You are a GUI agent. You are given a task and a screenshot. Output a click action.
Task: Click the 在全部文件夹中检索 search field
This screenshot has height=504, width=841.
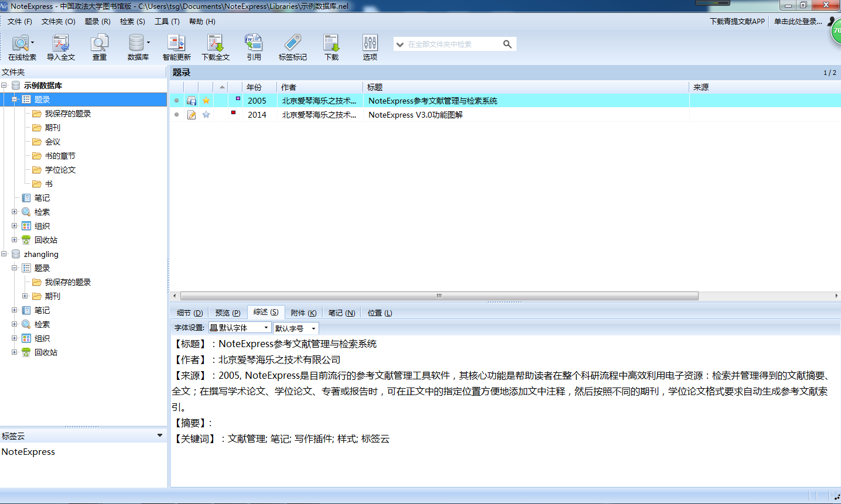454,44
